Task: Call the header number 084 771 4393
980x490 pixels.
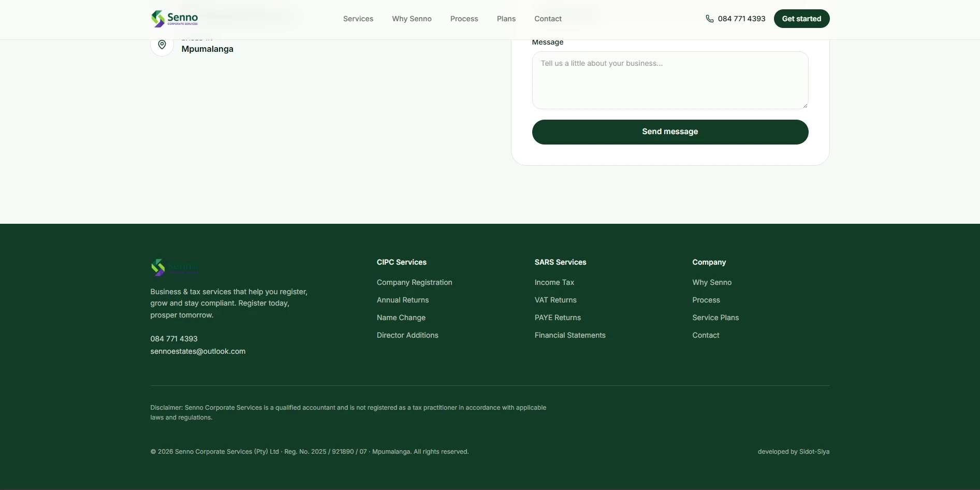Action: 741,19
